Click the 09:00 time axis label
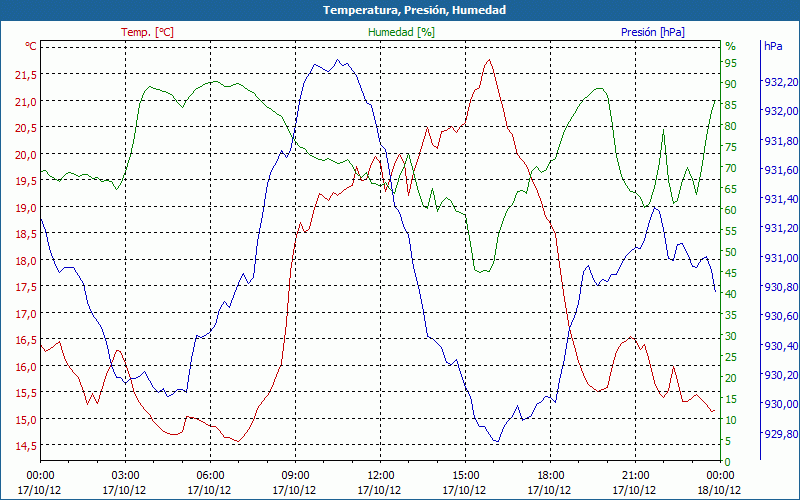The image size is (800, 500). 295,476
